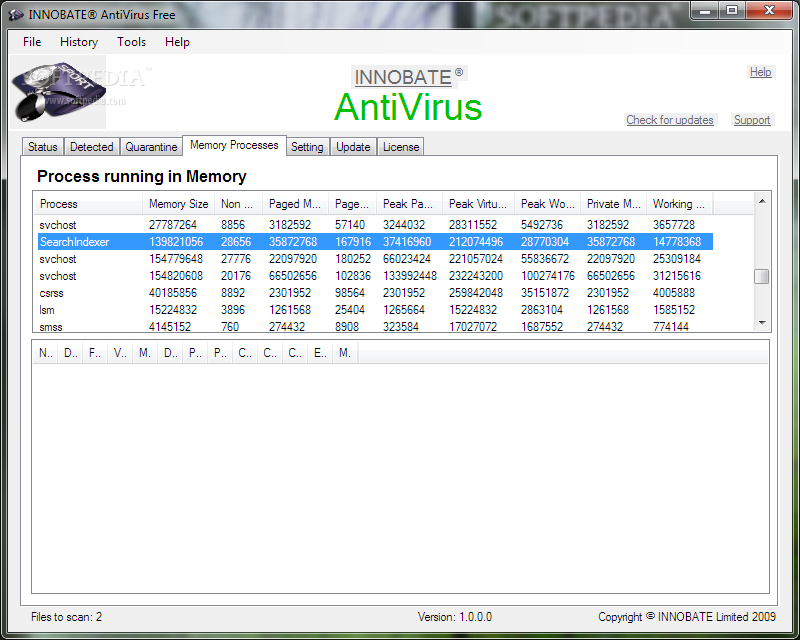Select the smss process row
800x640 pixels.
click(375, 326)
